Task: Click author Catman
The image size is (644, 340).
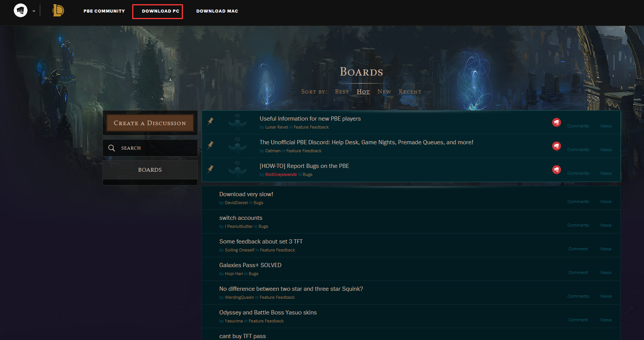Action: point(273,151)
